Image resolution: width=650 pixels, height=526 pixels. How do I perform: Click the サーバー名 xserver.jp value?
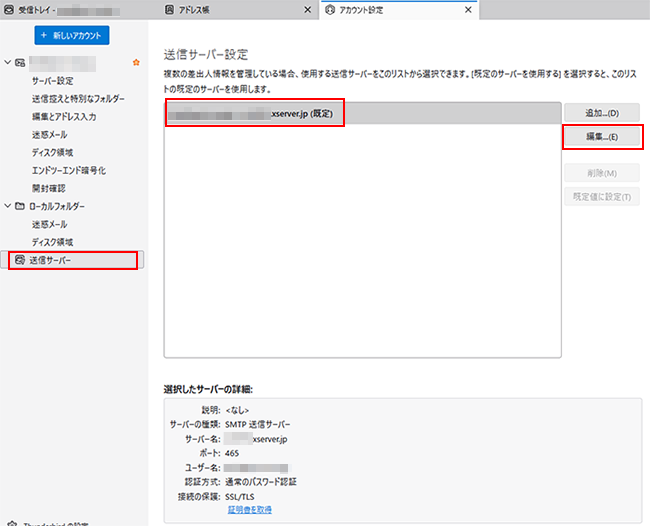tap(256, 439)
